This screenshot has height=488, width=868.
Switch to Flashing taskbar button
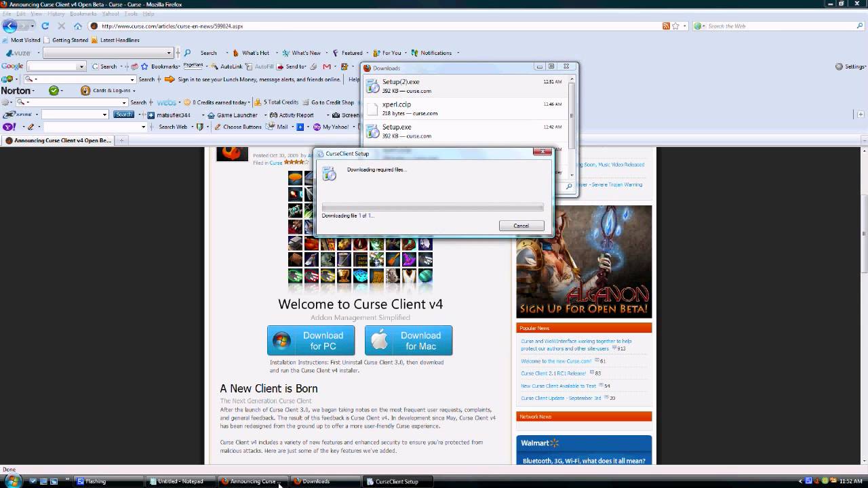click(x=108, y=481)
